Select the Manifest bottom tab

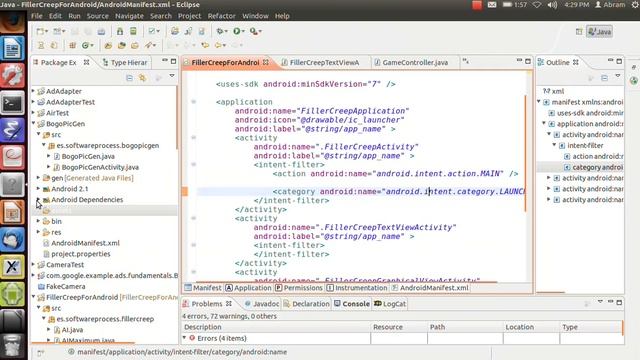click(x=203, y=288)
